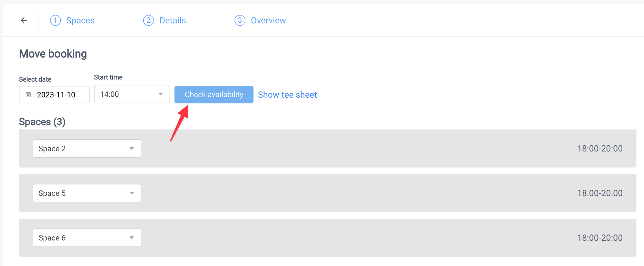Click the back arrow icon
Image resolution: width=644 pixels, height=266 pixels.
click(24, 20)
